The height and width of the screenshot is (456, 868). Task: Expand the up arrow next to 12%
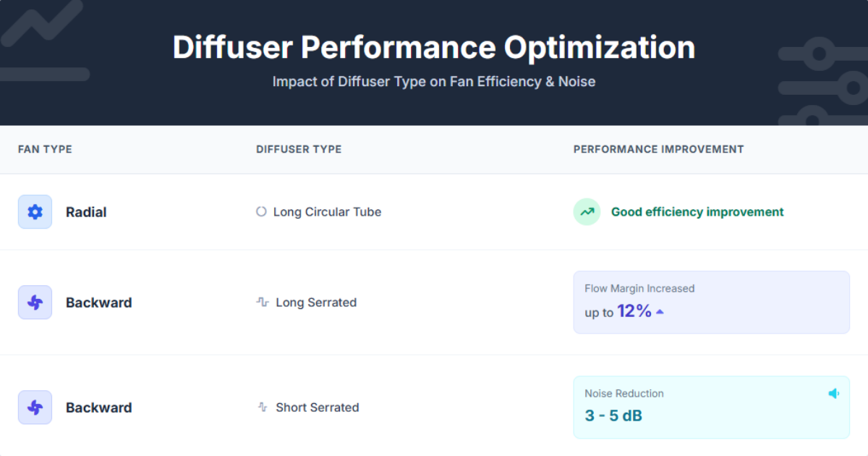[658, 311]
